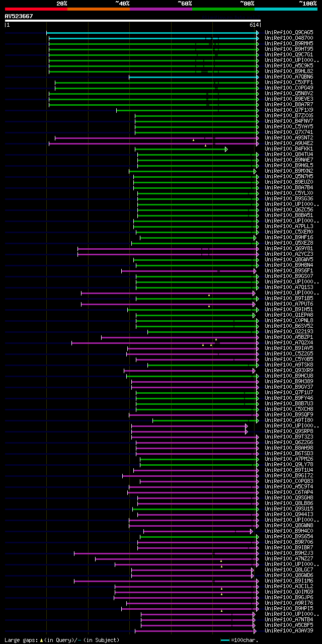Open hit UniRef100_O48700
322x644 pixels.
(x=288, y=38)
